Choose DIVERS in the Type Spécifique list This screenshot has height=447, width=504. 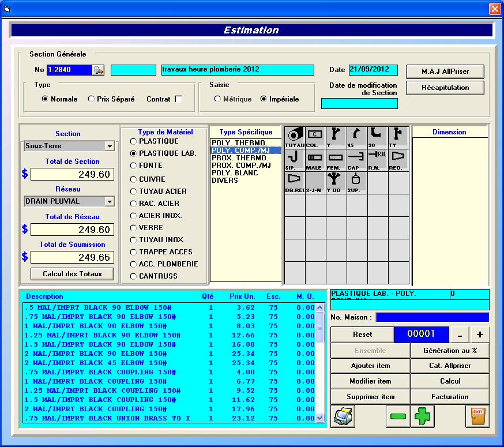225,181
